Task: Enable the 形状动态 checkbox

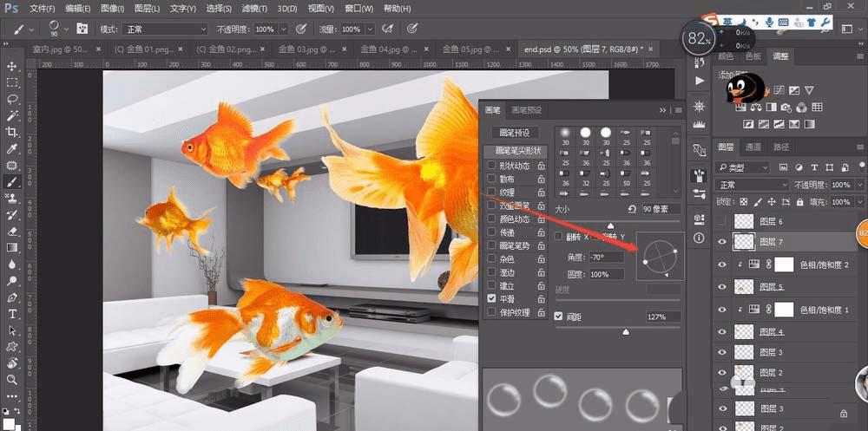Action: click(491, 166)
